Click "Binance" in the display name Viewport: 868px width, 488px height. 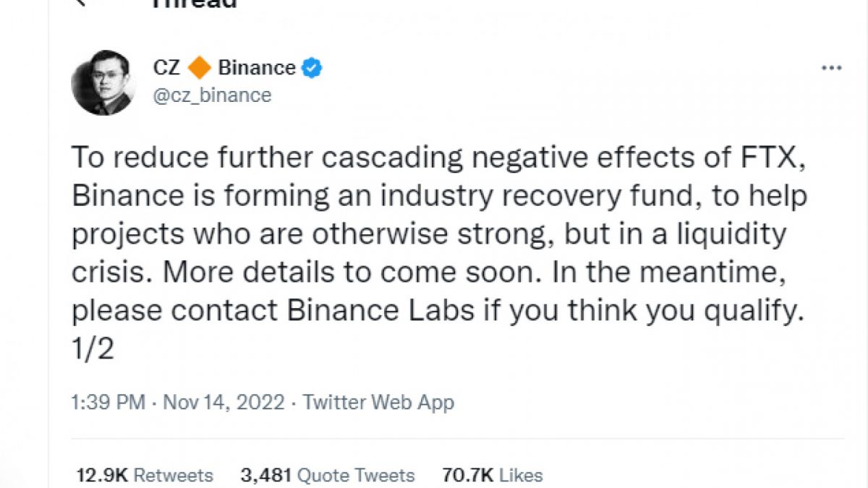point(257,68)
